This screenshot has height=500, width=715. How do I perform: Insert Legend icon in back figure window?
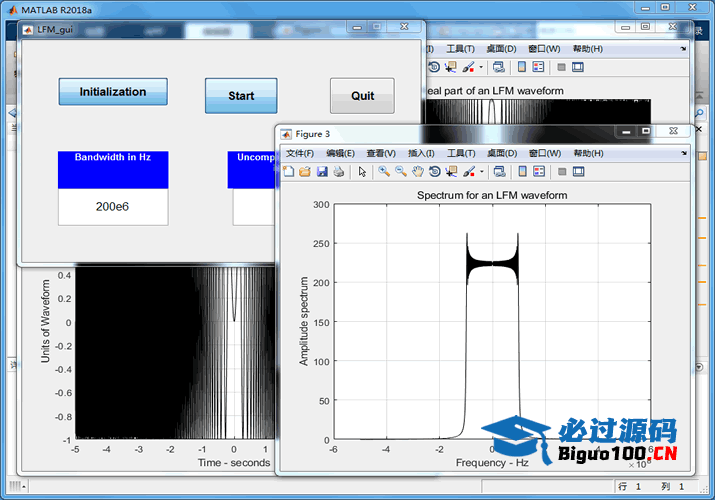point(538,67)
